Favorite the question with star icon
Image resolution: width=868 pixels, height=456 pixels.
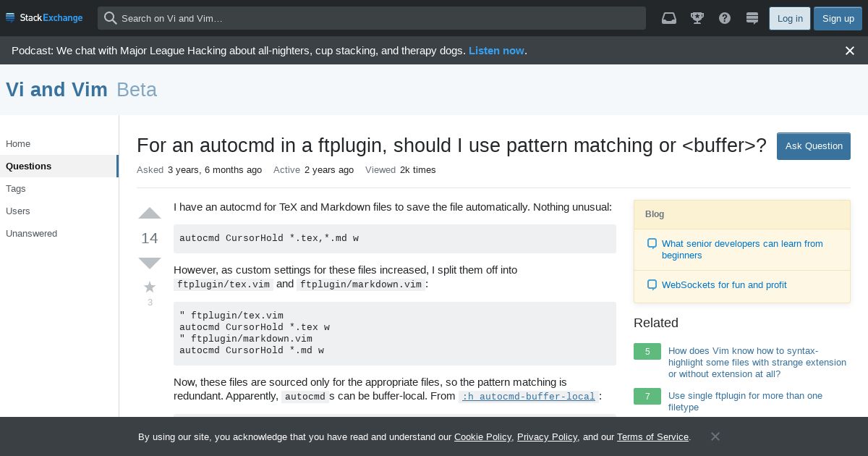click(150, 287)
